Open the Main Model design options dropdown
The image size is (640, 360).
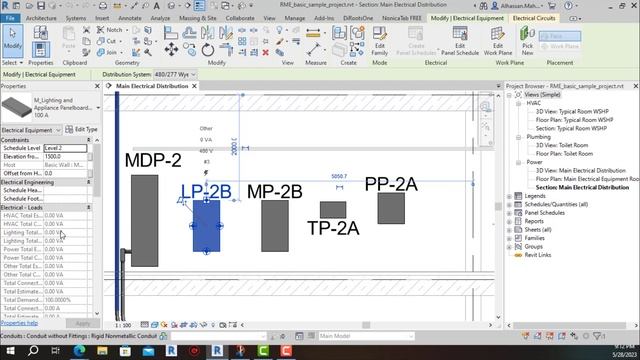(x=366, y=336)
